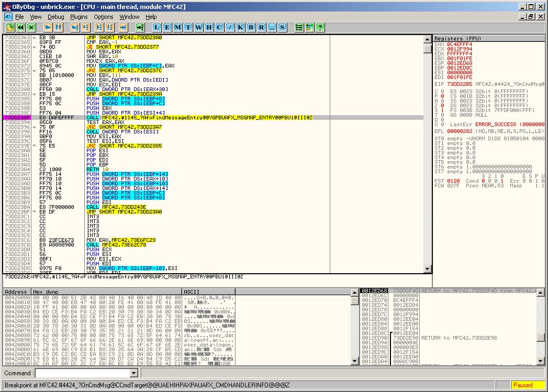The width and height of the screenshot is (548, 392).
Task: Select EIP register value 73DD22B5
Action: [460, 84]
